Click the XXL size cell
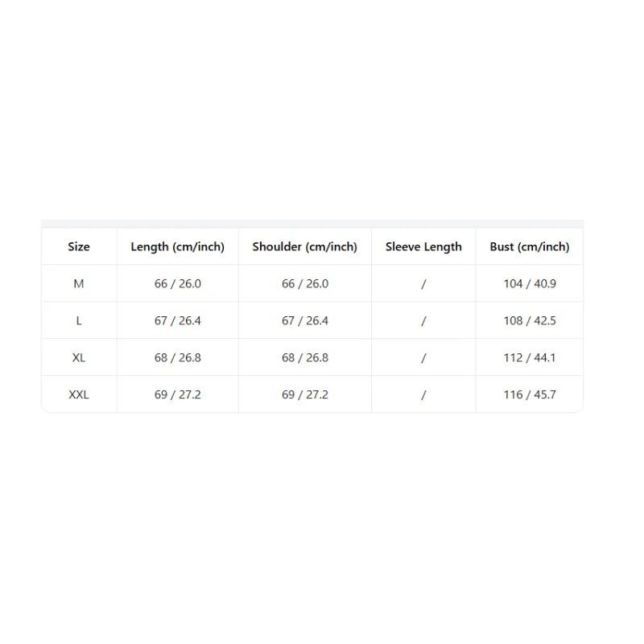Image resolution: width=644 pixels, height=644 pixels. point(79,394)
